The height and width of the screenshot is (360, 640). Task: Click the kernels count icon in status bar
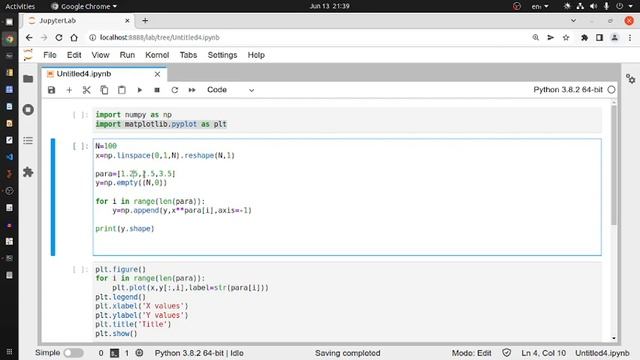pos(139,353)
